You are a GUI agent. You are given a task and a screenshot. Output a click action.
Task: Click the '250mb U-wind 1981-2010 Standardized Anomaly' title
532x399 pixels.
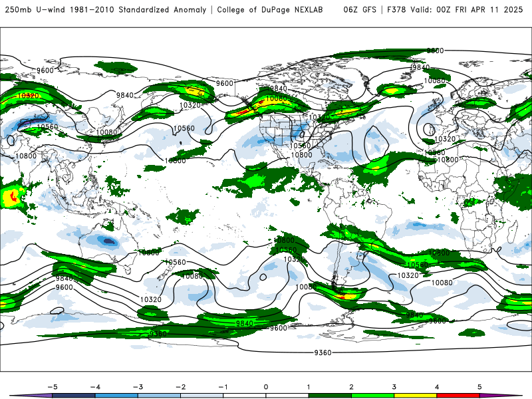(106, 9)
